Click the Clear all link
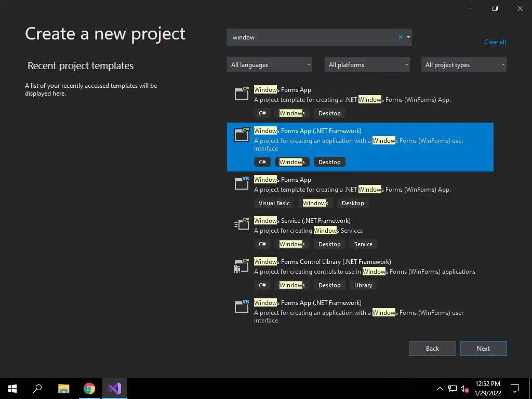 coord(495,42)
